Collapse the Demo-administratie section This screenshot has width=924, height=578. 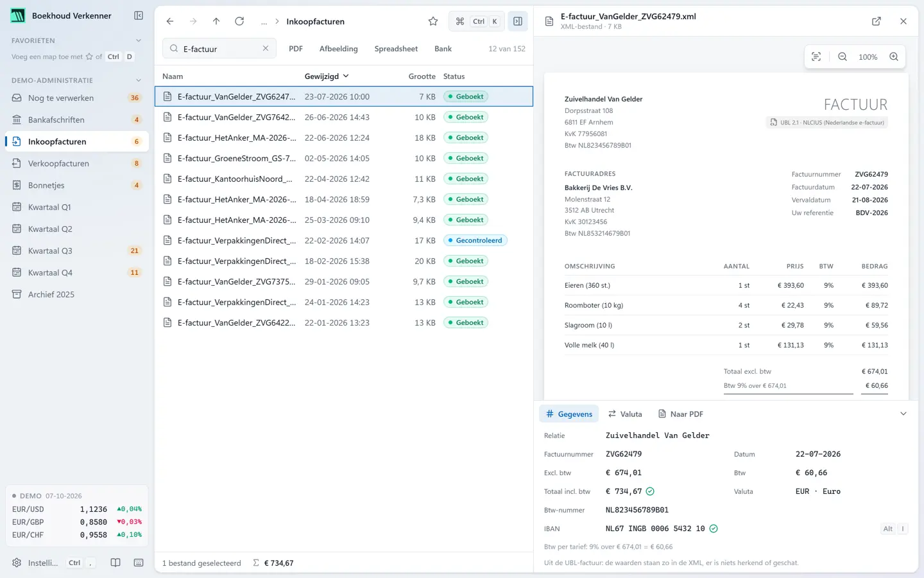139,80
